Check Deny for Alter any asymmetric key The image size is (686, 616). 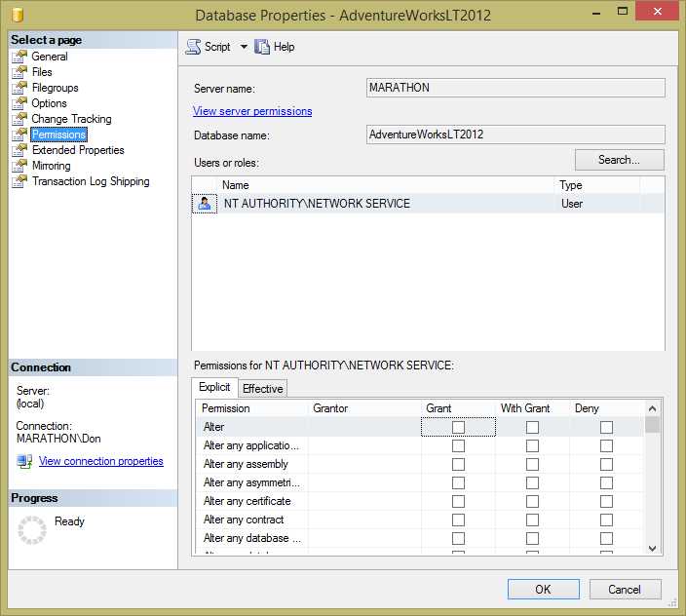(x=606, y=483)
